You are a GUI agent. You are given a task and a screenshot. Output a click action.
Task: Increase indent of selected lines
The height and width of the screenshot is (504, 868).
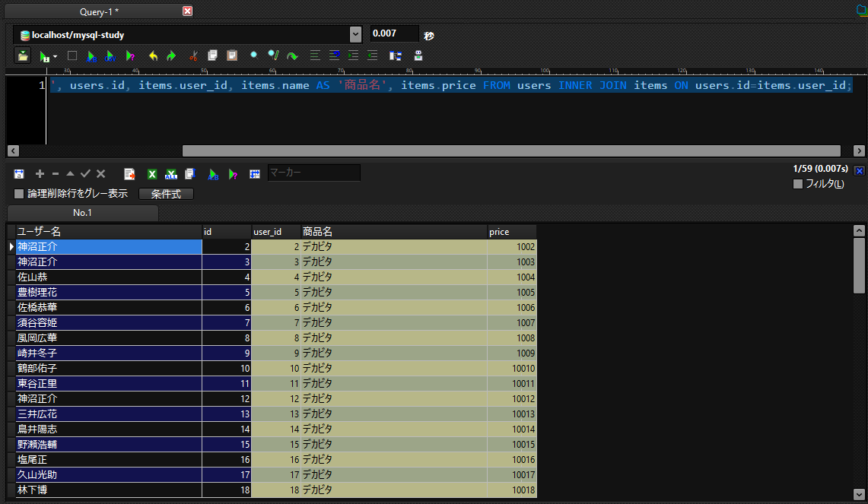(353, 55)
